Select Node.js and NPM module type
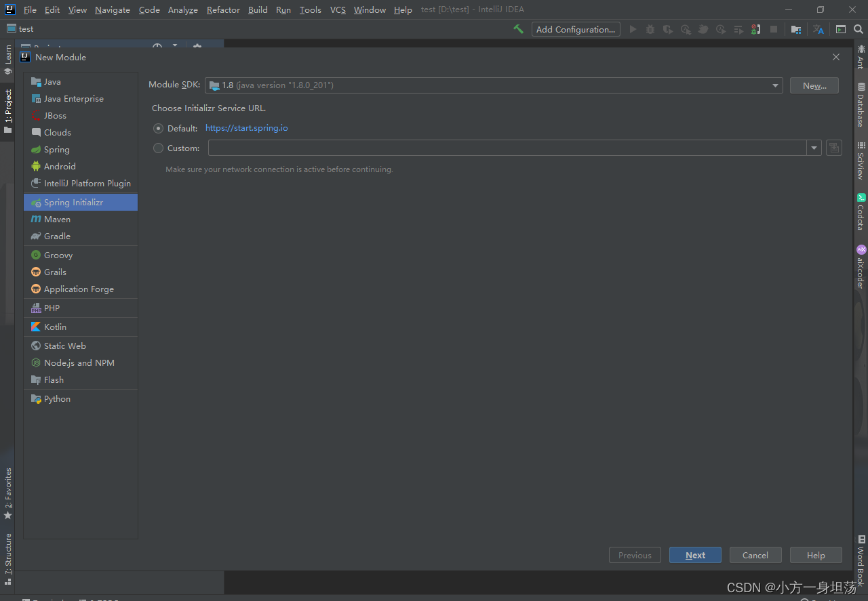The width and height of the screenshot is (868, 601). 81,363
